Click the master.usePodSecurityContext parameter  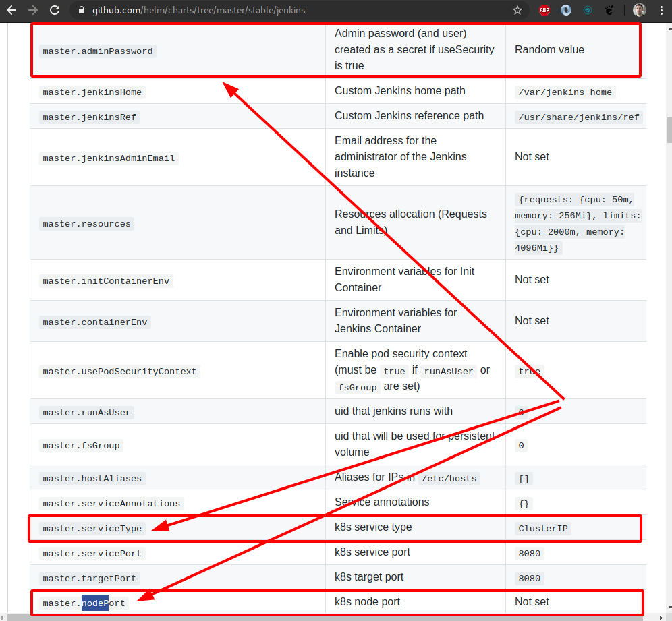click(119, 372)
